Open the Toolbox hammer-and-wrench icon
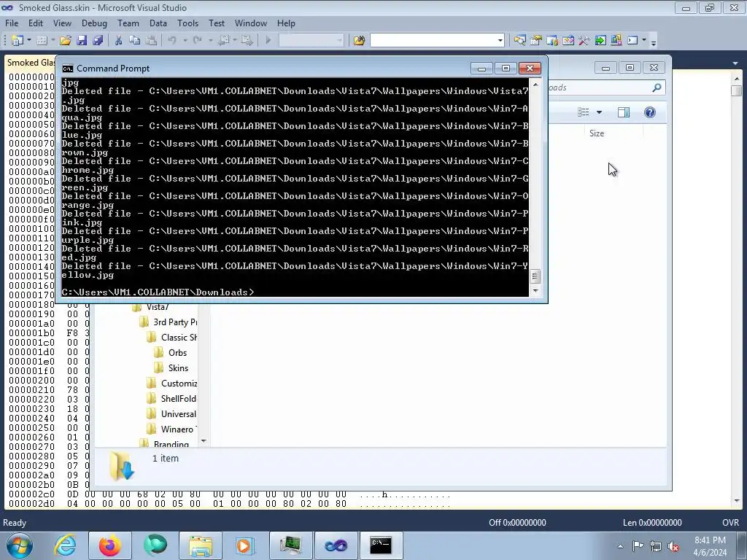The width and height of the screenshot is (747, 560). (x=584, y=41)
